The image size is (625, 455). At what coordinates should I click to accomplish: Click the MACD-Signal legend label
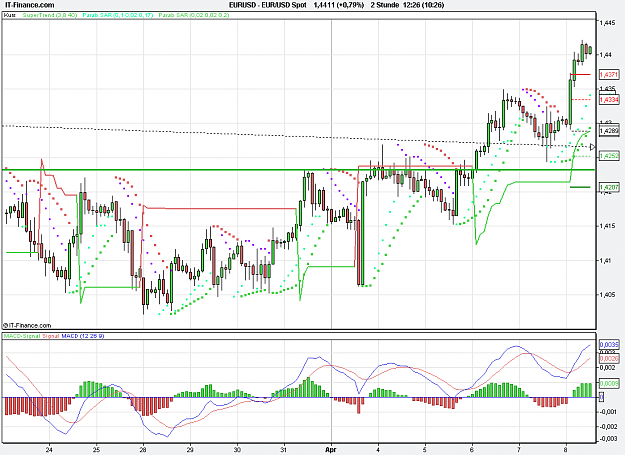(x=22, y=336)
